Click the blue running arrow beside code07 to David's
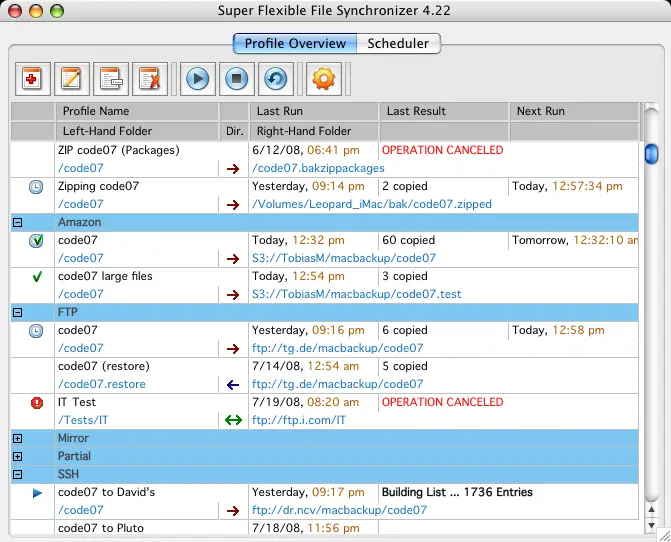Image resolution: width=671 pixels, height=542 pixels. pyautogui.click(x=37, y=493)
